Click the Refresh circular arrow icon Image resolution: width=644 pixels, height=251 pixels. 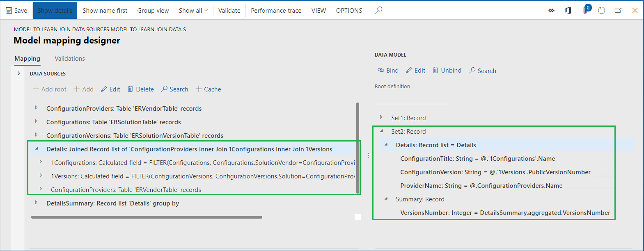(x=601, y=11)
